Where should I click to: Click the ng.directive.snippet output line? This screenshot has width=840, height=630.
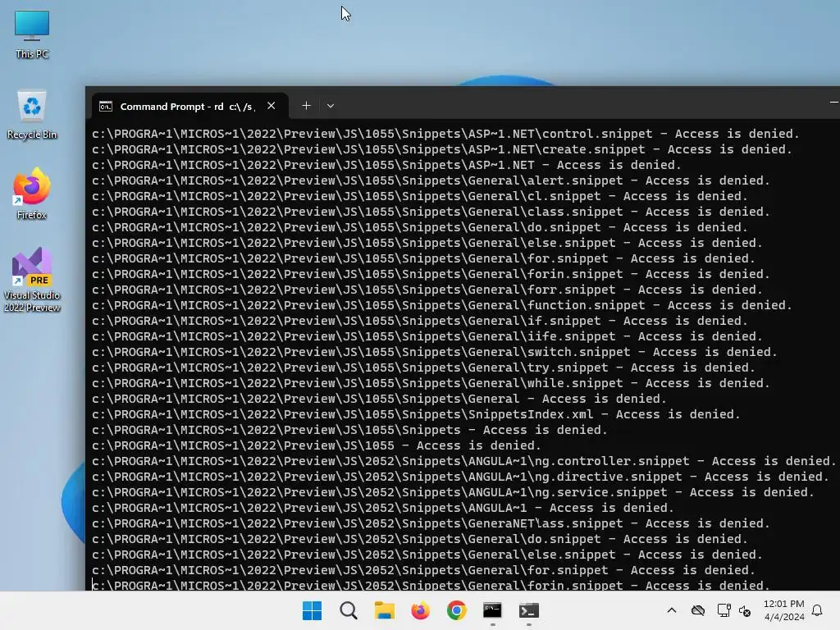[460, 477]
